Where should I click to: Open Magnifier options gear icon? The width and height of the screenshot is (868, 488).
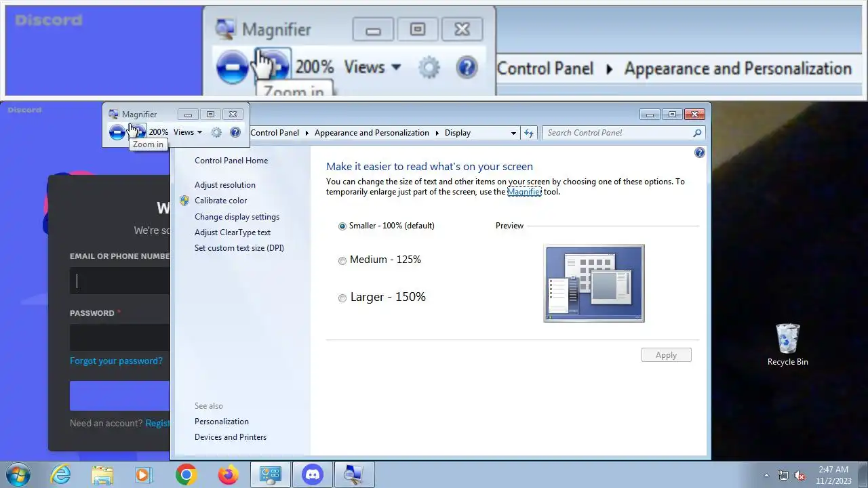216,133
